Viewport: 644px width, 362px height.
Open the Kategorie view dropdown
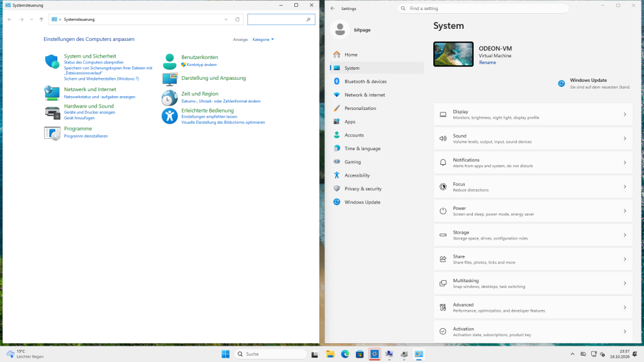click(263, 40)
